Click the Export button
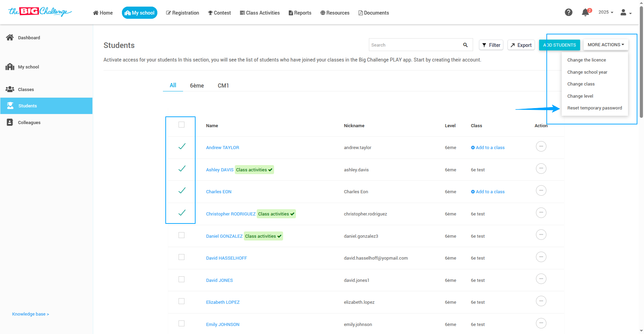644x334 pixels. click(521, 45)
